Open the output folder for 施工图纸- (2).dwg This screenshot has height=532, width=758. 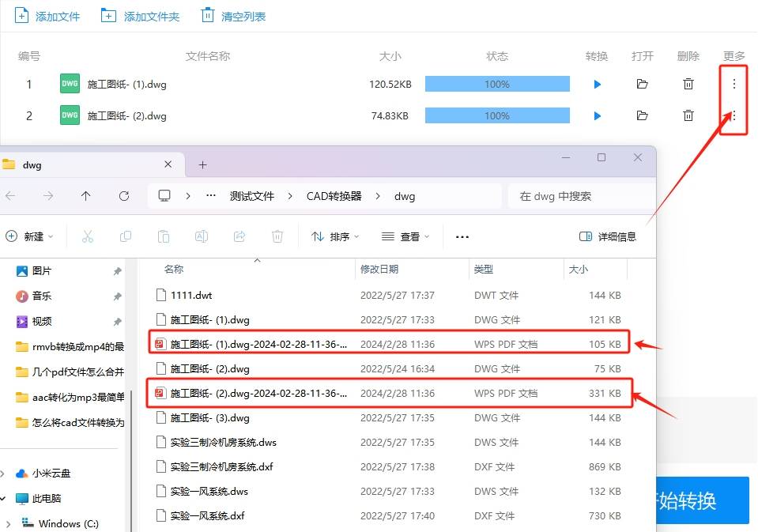pos(642,115)
